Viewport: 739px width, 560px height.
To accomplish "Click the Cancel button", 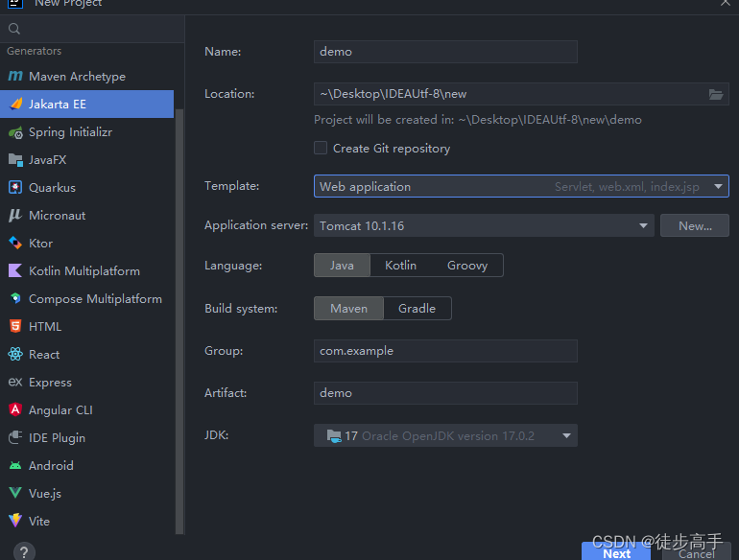I will (x=697, y=553).
